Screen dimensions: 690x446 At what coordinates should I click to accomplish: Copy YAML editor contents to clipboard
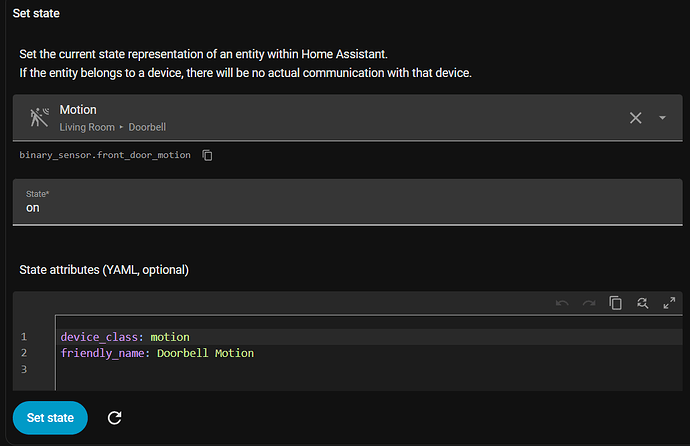coord(615,303)
